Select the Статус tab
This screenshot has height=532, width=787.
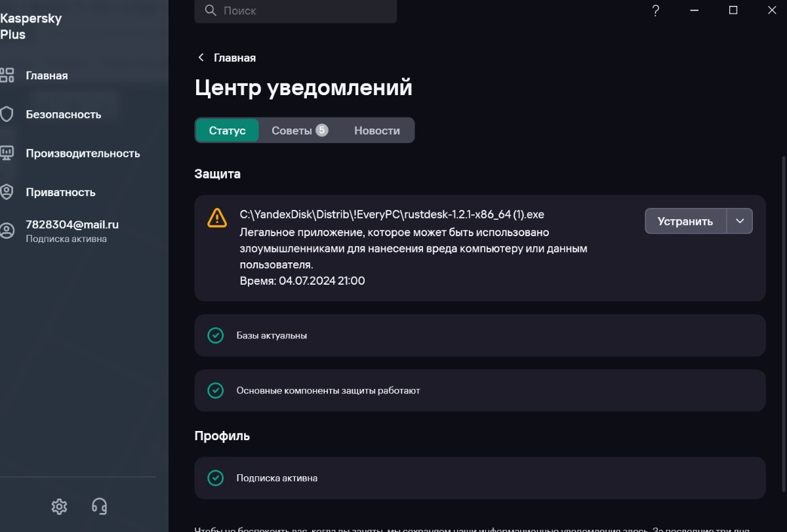coord(227,131)
